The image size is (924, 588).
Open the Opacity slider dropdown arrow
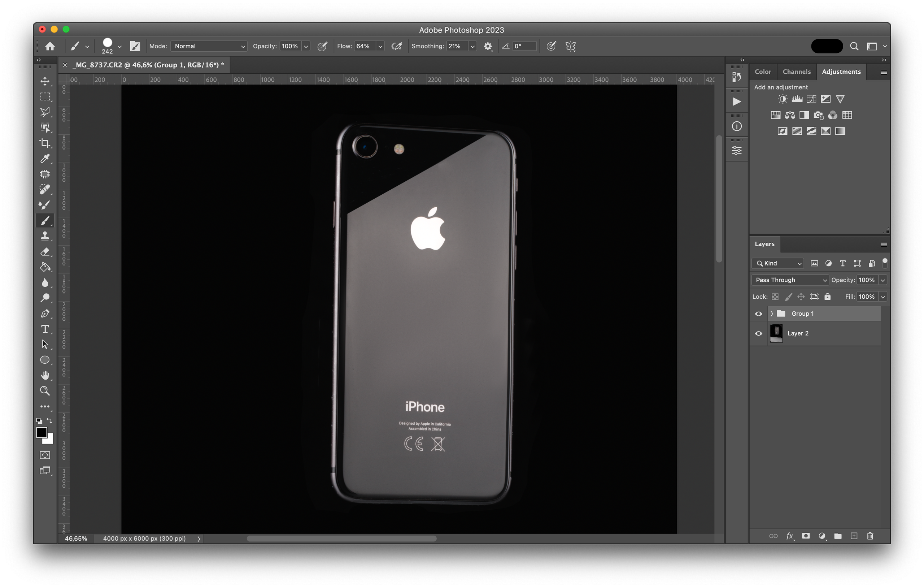point(306,46)
